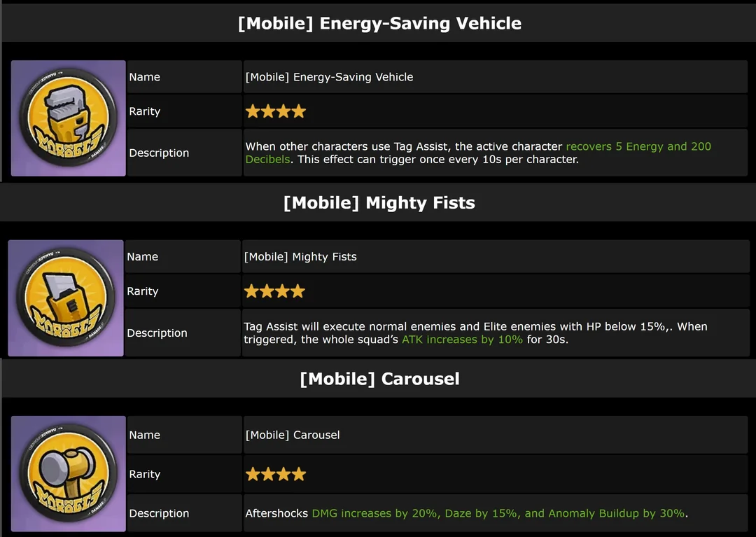Select the [Mobile] Carousel section heading
The image size is (756, 537).
point(379,379)
